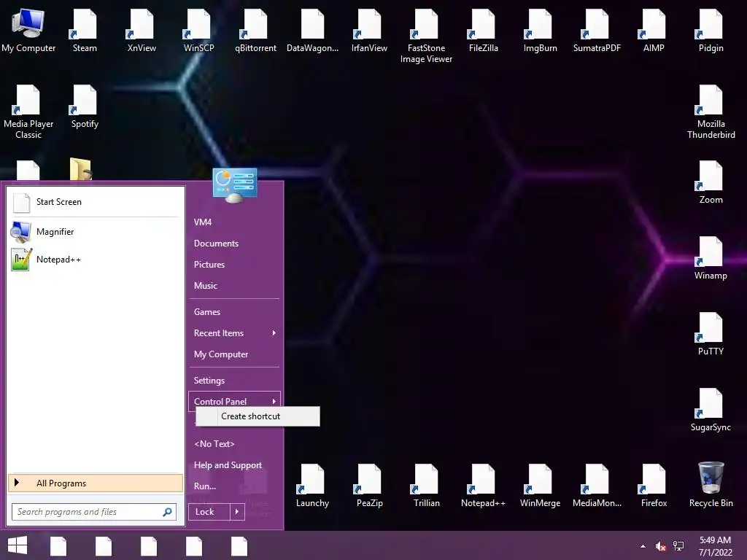Open the network tray icon

678,546
